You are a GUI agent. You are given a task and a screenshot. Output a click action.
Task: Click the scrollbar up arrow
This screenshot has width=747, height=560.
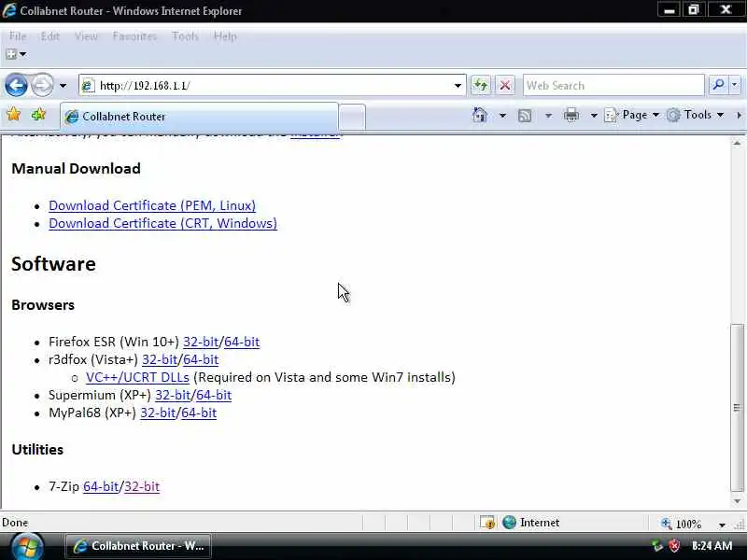pos(737,143)
